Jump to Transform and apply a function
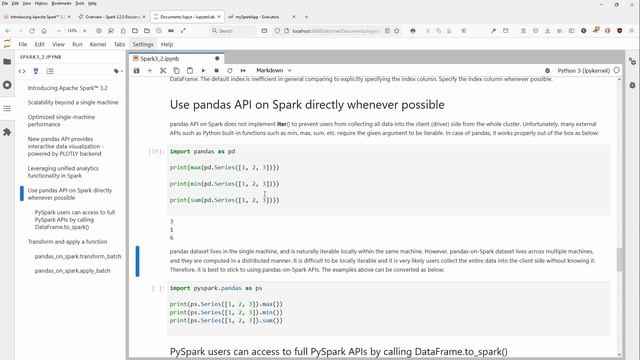The height and width of the screenshot is (360, 640). 67,242
